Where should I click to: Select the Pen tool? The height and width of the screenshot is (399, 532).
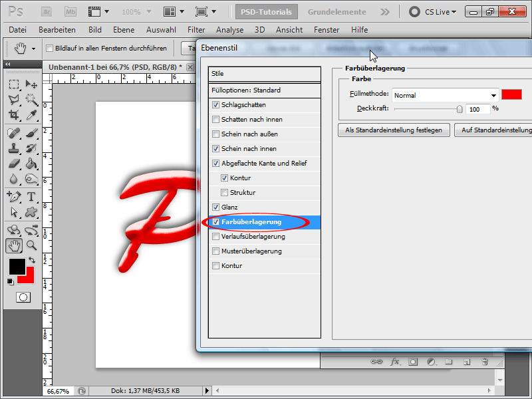(13, 197)
